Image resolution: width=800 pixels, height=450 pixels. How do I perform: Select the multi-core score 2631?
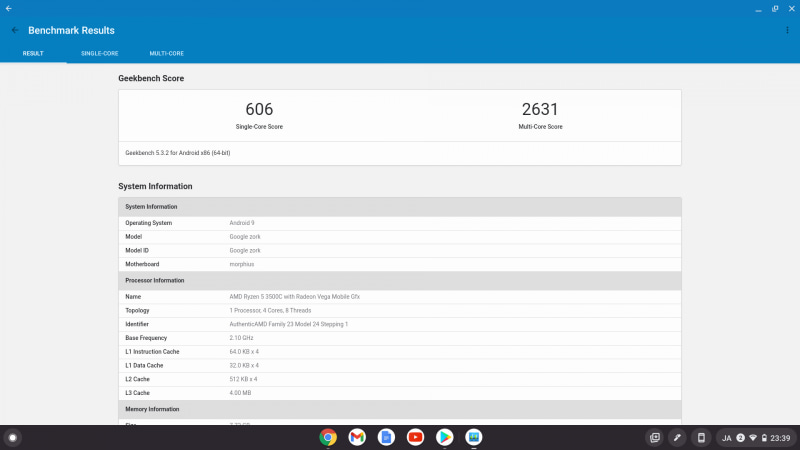point(540,109)
